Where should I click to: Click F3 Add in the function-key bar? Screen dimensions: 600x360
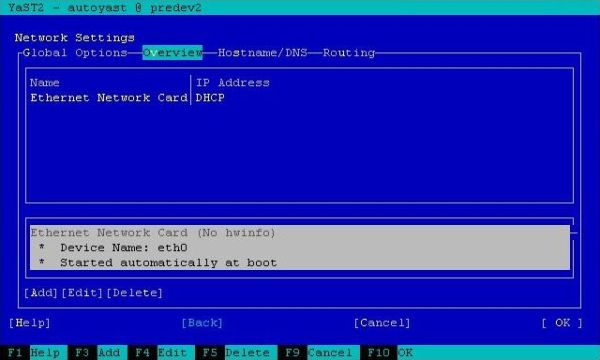[x=98, y=352]
